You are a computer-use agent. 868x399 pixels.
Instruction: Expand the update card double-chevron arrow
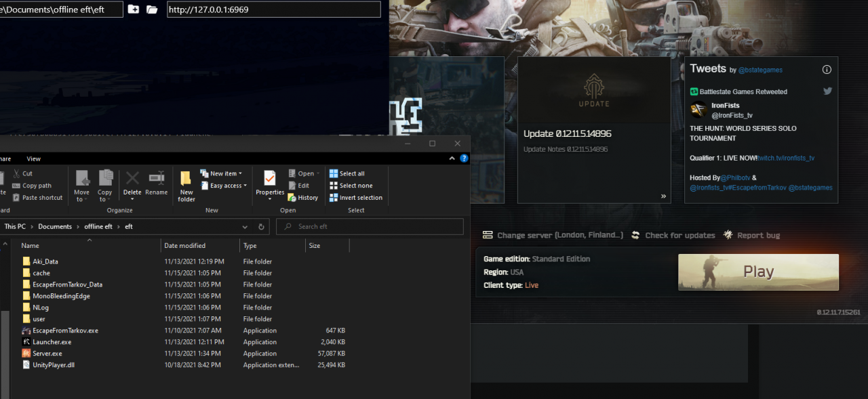664,196
